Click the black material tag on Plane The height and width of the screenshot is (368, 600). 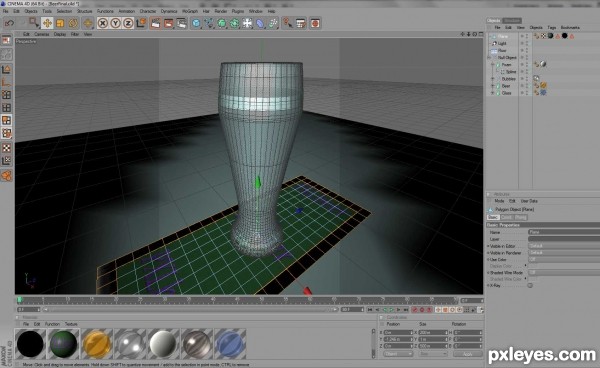pos(564,36)
